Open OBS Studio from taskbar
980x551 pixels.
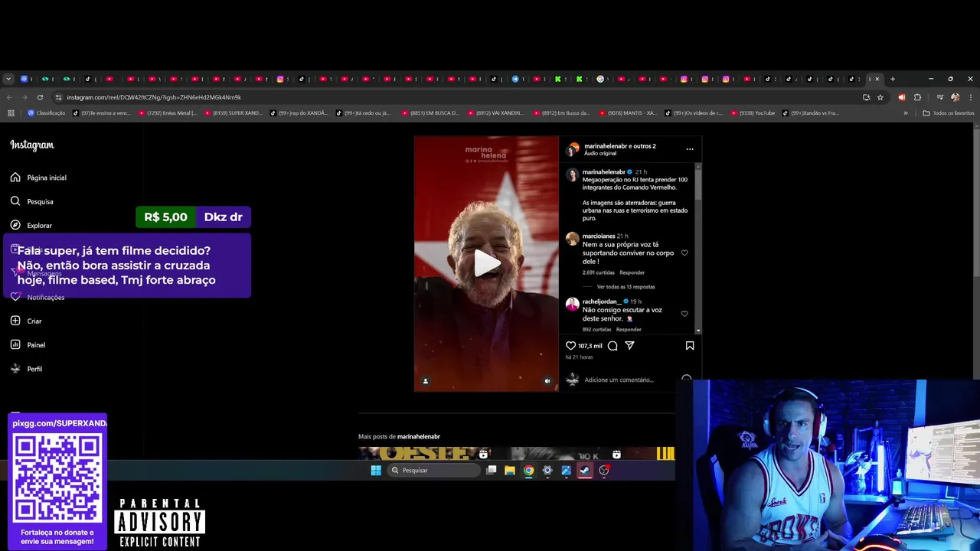point(604,470)
